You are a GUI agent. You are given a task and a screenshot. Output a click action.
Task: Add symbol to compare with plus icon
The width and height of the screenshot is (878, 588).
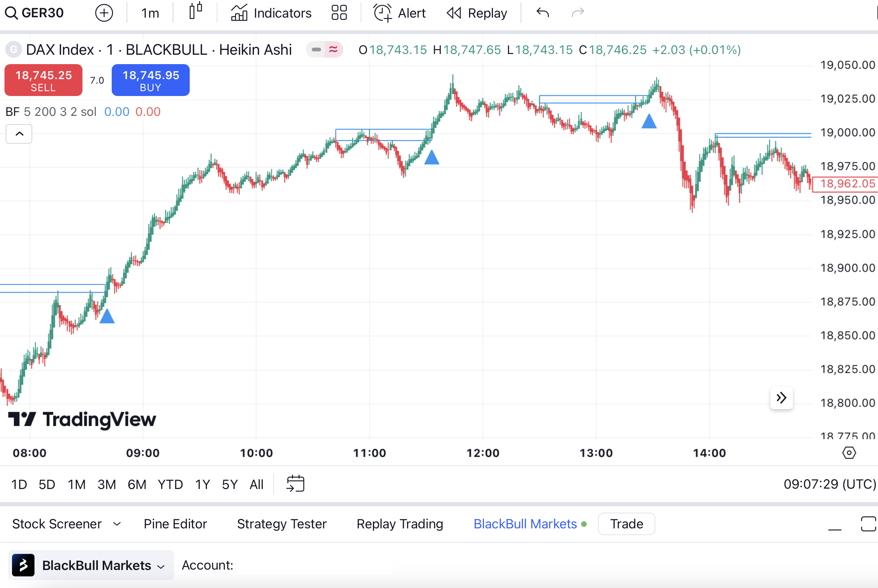point(104,13)
